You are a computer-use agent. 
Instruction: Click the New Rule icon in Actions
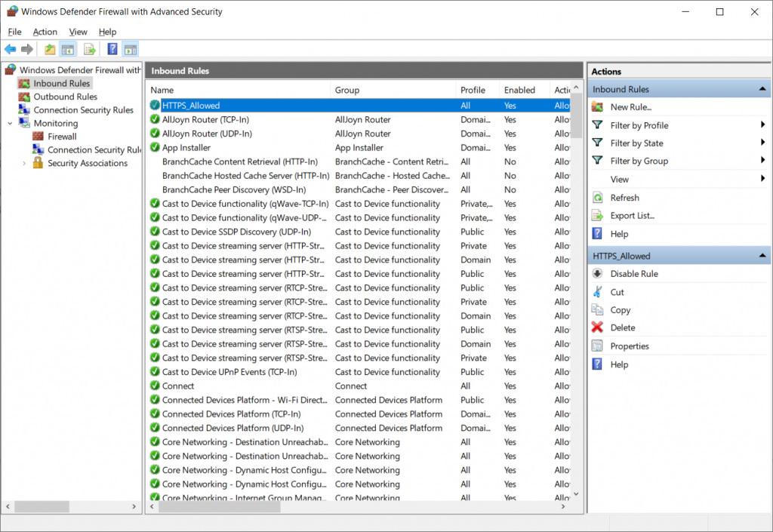coord(598,107)
